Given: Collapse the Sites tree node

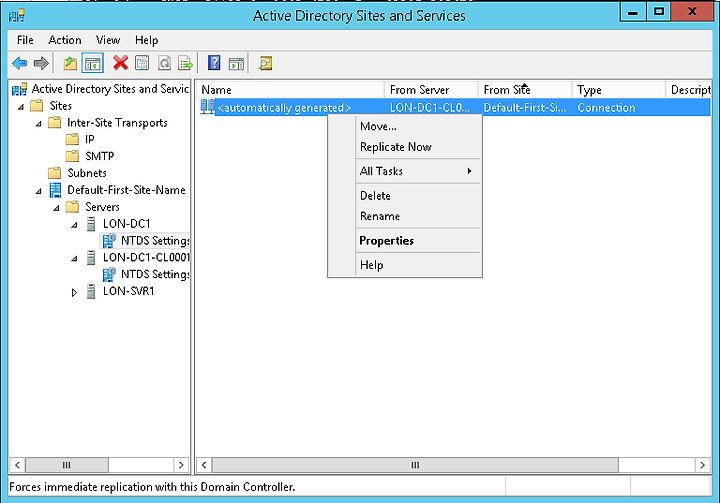Looking at the screenshot, I should pos(21,107).
